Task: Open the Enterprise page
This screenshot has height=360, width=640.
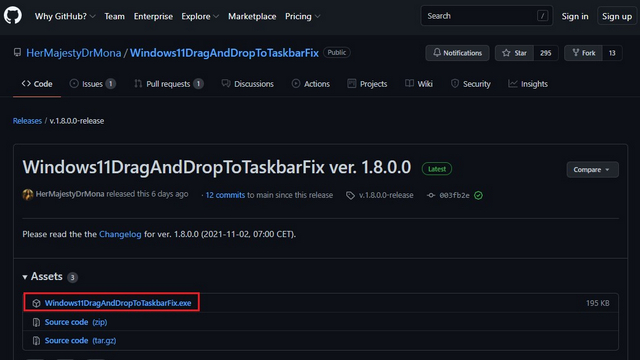Action: 153,16
